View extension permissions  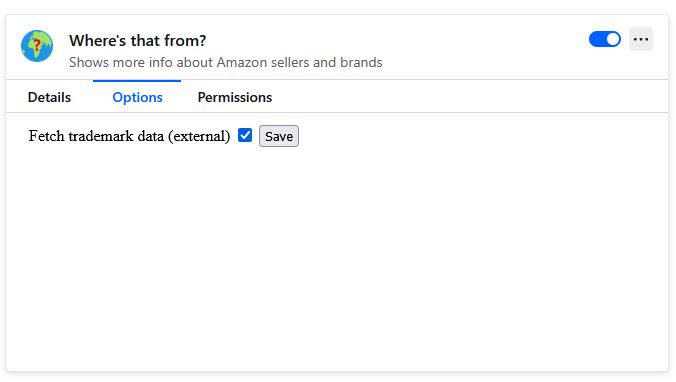tap(235, 97)
